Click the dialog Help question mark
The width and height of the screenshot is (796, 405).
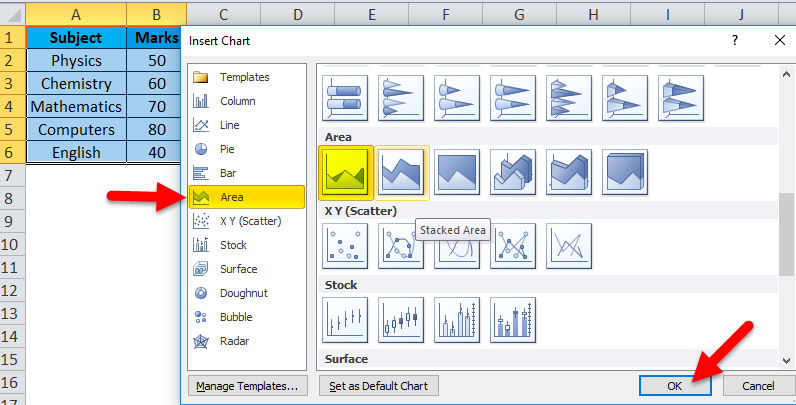pos(735,40)
